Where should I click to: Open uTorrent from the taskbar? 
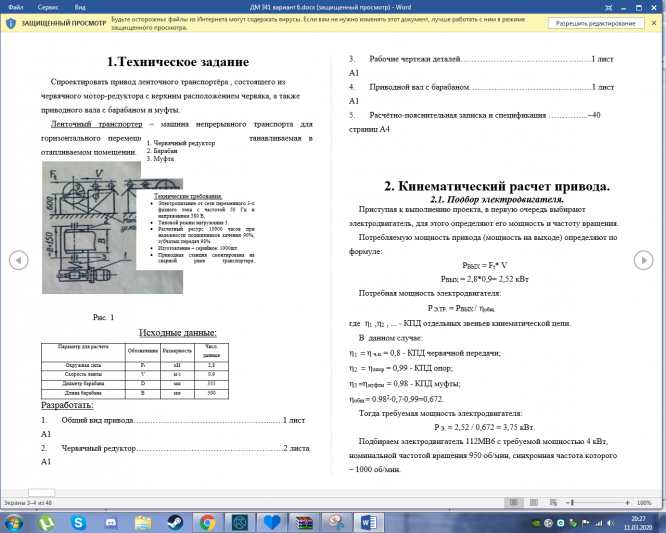(x=46, y=522)
